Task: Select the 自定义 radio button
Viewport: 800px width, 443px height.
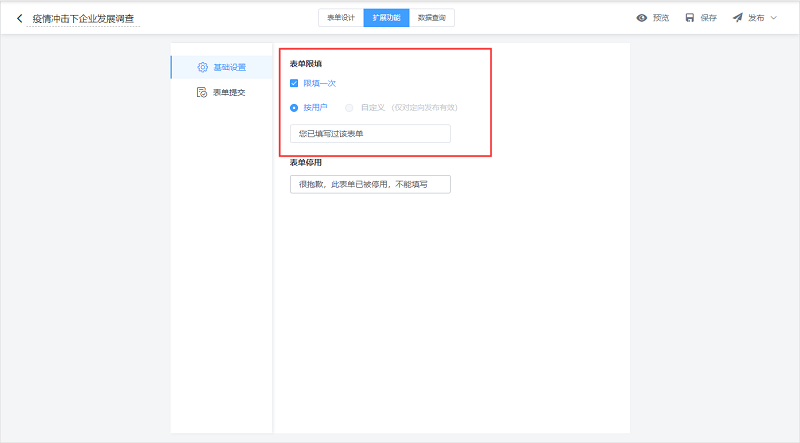Action: click(349, 107)
